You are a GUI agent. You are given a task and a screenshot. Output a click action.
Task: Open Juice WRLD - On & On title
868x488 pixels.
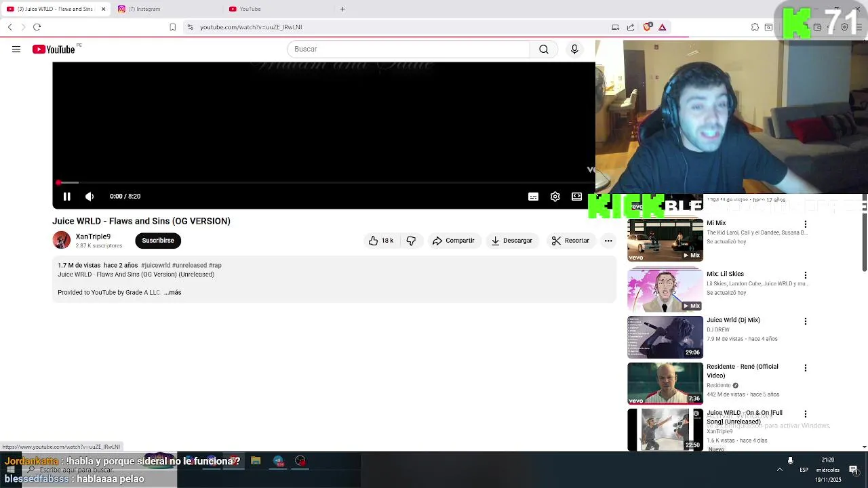click(745, 418)
